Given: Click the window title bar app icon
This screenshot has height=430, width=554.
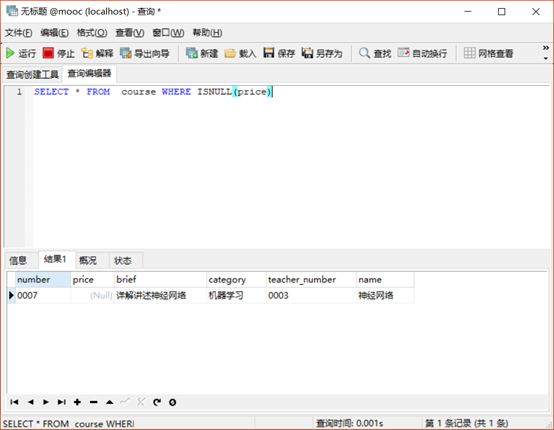Looking at the screenshot, I should tap(12, 11).
